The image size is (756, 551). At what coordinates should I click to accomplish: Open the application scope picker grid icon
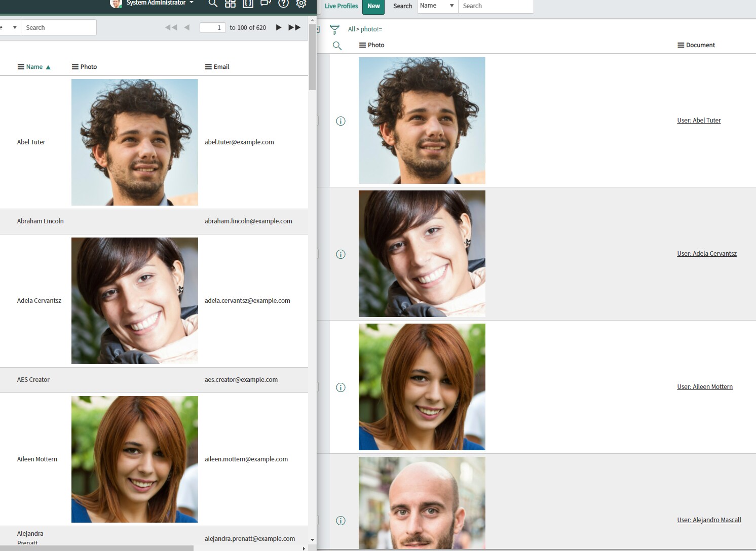tap(230, 4)
